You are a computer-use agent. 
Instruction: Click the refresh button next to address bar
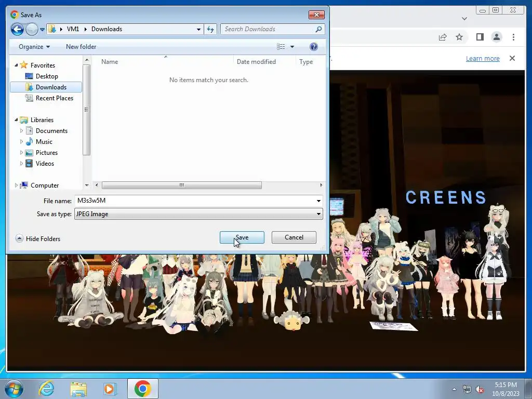(210, 29)
